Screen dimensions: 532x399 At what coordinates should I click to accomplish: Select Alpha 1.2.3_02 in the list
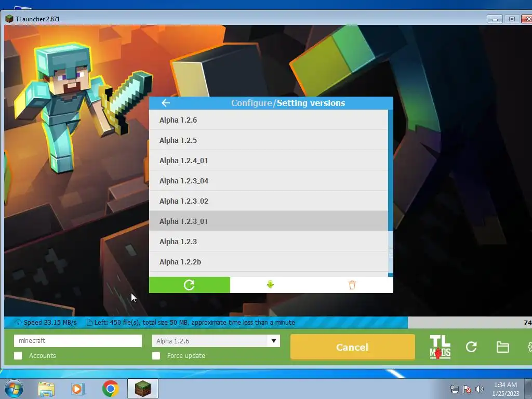[269, 201]
